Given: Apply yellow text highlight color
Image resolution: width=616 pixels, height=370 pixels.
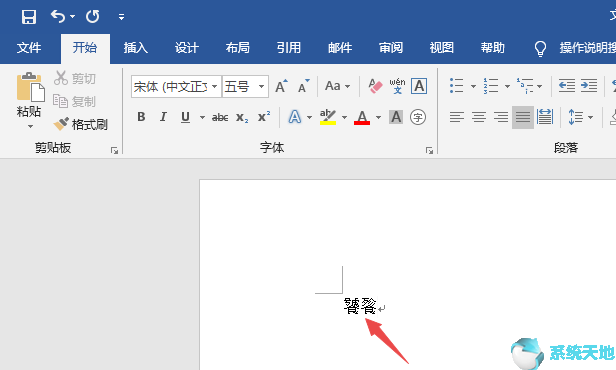Looking at the screenshot, I should (328, 117).
